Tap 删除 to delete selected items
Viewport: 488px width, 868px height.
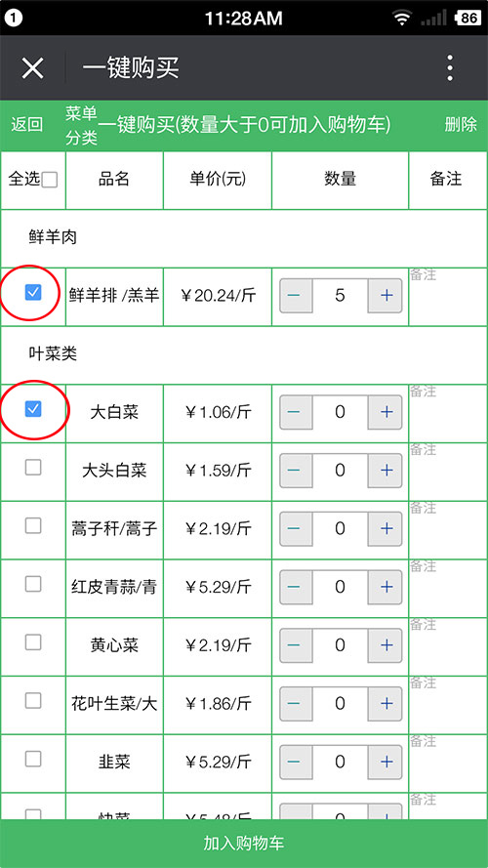[x=461, y=125]
